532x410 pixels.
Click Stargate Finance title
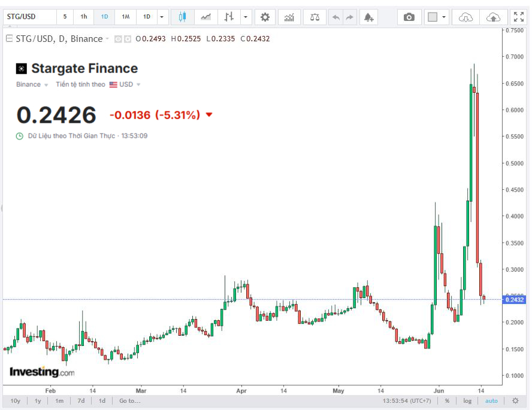coord(84,68)
